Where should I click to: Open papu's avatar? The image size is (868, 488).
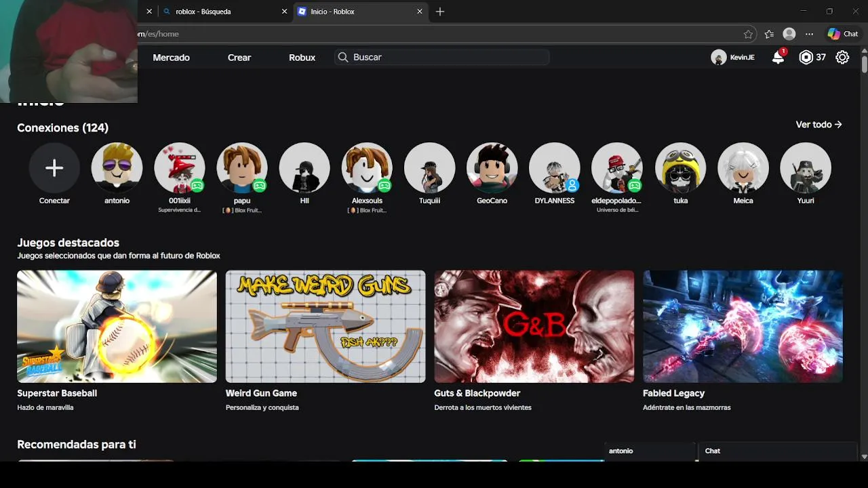click(242, 168)
